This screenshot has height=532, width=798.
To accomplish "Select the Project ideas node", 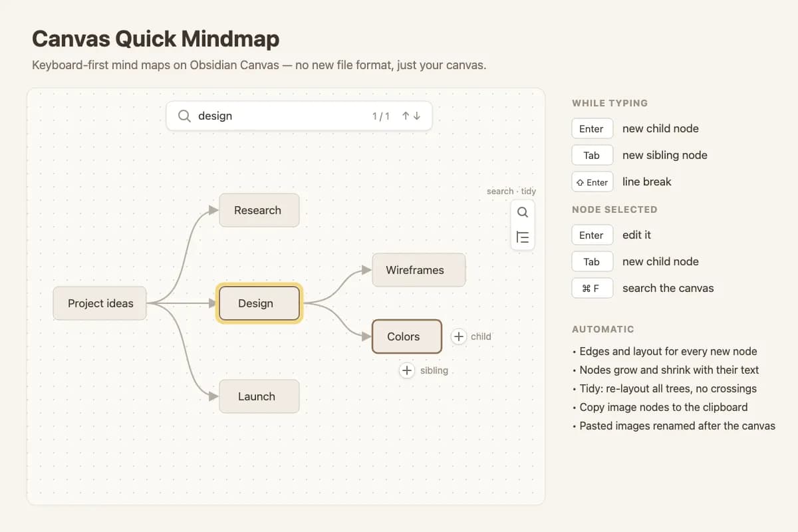I will tap(100, 303).
